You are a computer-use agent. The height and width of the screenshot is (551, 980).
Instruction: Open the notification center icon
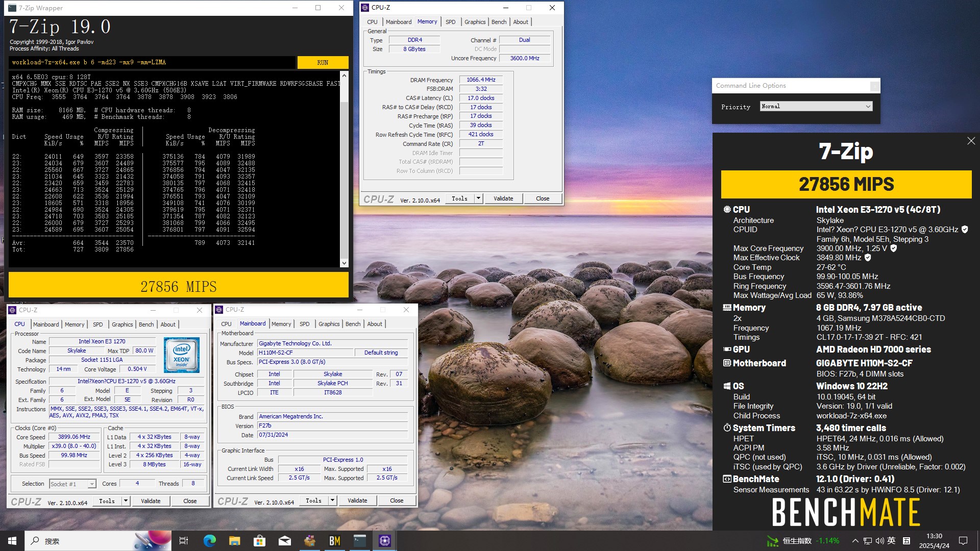963,541
